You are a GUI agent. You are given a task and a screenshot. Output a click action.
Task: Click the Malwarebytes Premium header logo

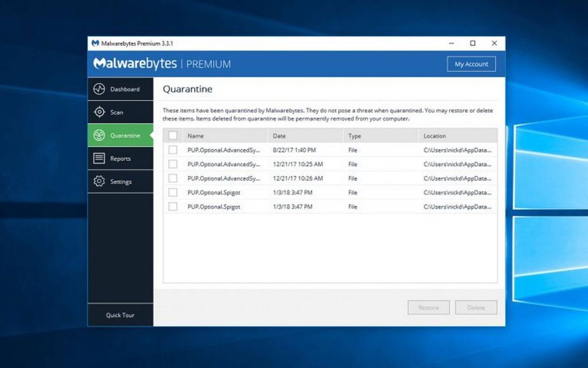(162, 64)
